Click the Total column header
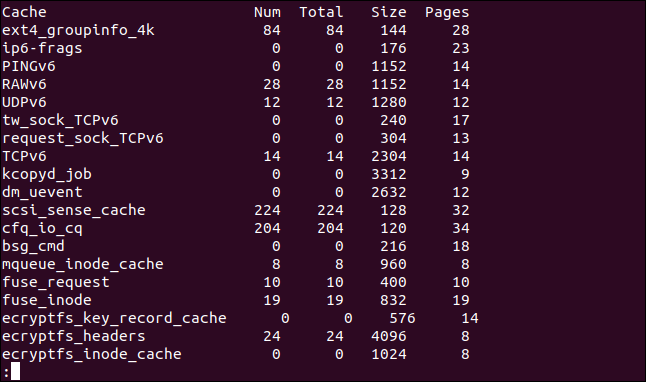The image size is (646, 382). (321, 12)
